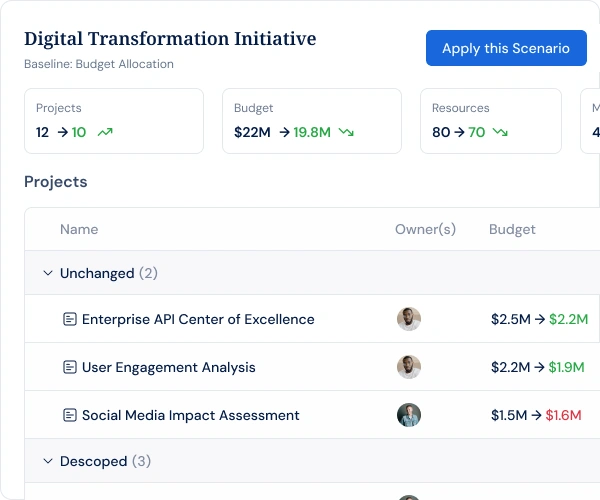Click the Social Media Impact Assessment document icon

[x=70, y=415]
